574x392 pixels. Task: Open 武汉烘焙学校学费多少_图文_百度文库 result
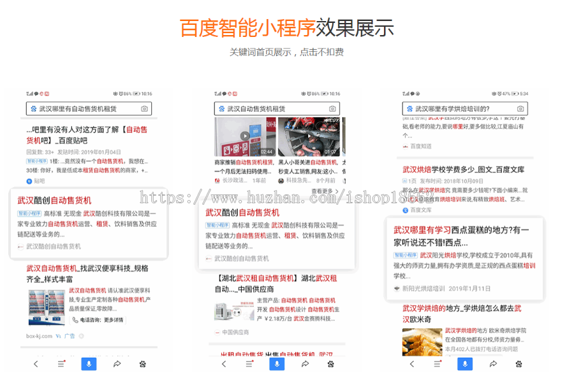coord(464,170)
